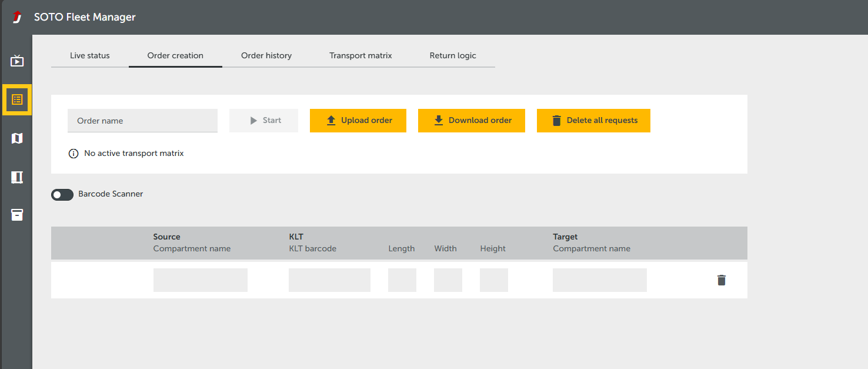The image size is (868, 369).
Task: Toggle the Barcode Scanner switch
Action: pos(62,194)
